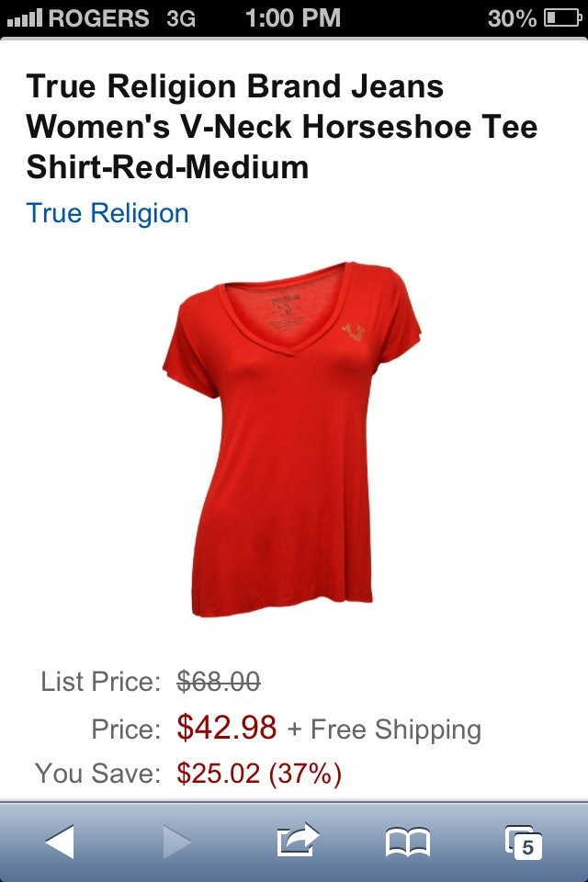Tap the $25.02 (37%) savings amount
Screen dimensions: 588x882
[259, 773]
